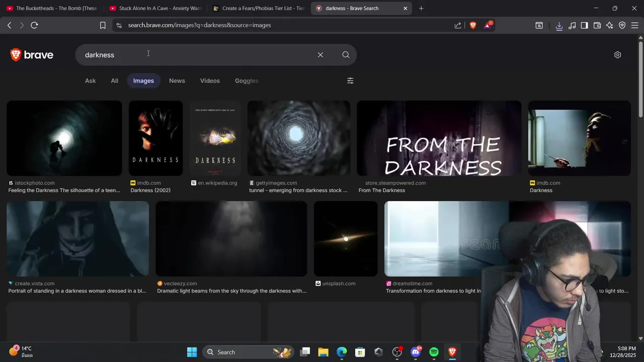The width and height of the screenshot is (644, 362).
Task: Open Leo AI sparkle icon
Action: coord(609,25)
